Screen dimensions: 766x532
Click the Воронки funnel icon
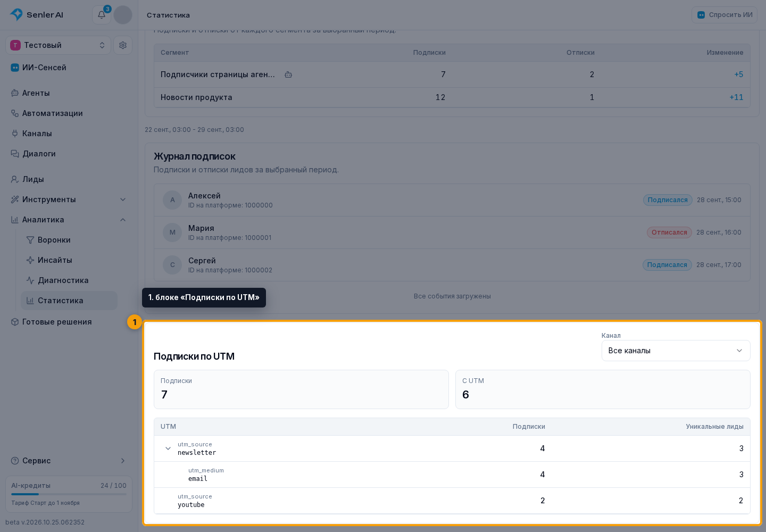pos(30,240)
